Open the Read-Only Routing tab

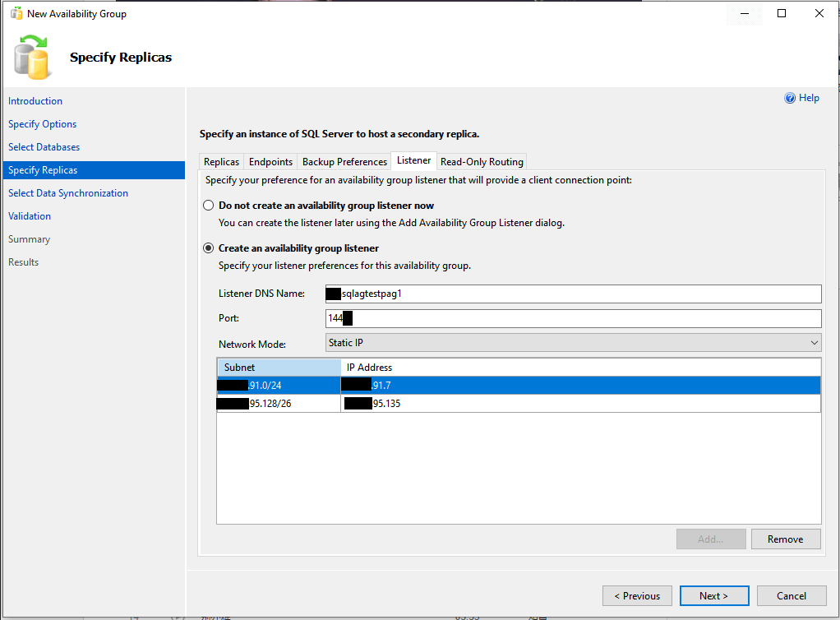coord(482,162)
